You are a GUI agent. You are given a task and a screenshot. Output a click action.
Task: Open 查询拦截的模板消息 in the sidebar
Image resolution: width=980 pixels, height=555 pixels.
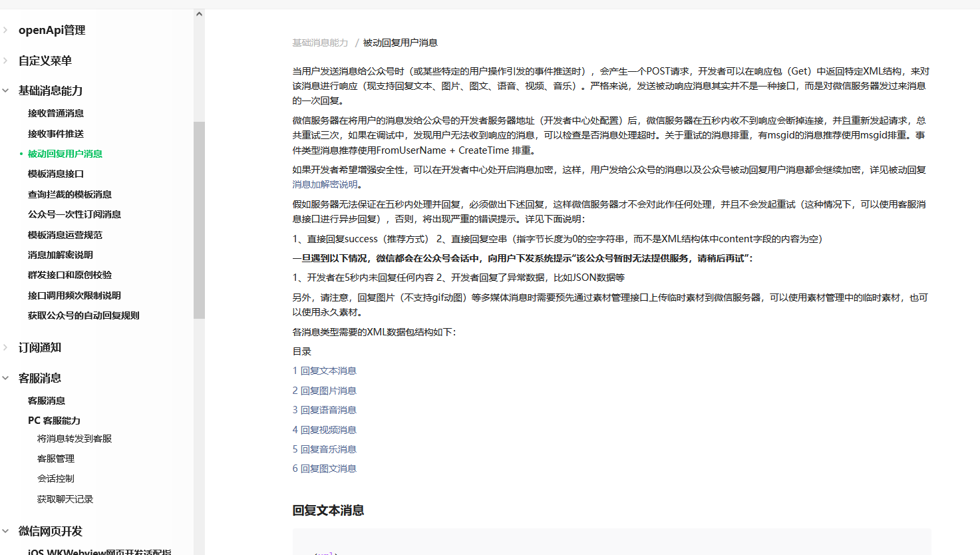point(70,194)
